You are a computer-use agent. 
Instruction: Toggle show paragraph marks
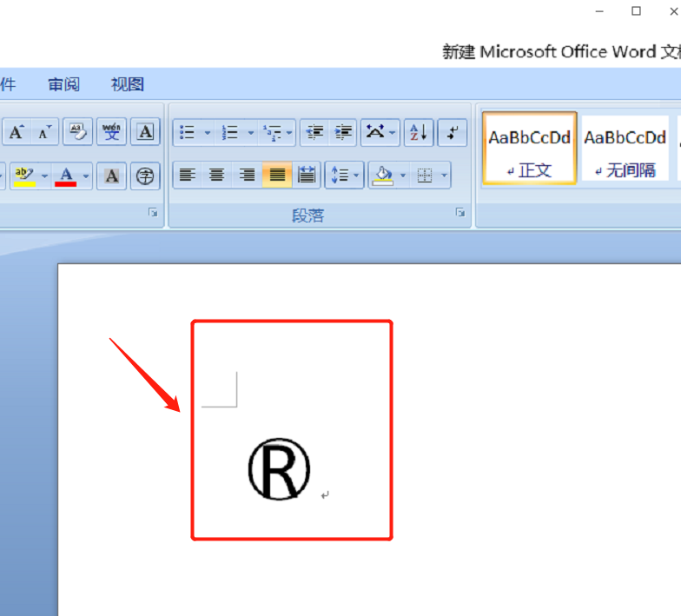tap(452, 133)
